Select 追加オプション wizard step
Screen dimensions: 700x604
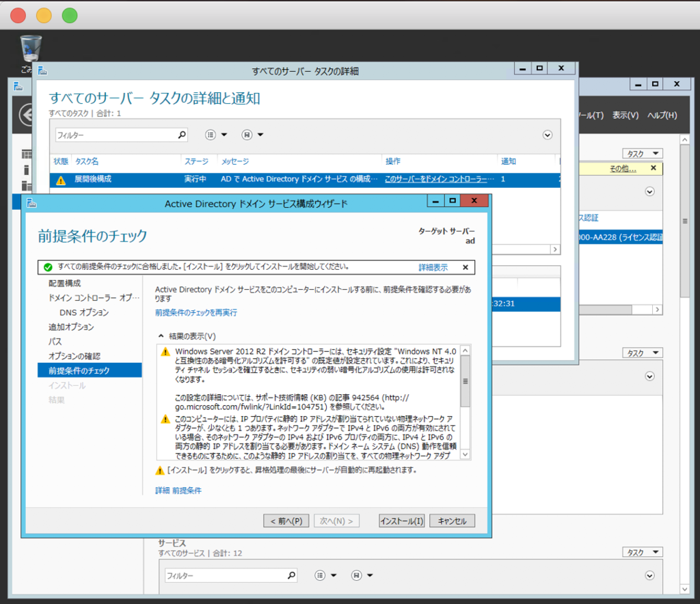pyautogui.click(x=71, y=327)
